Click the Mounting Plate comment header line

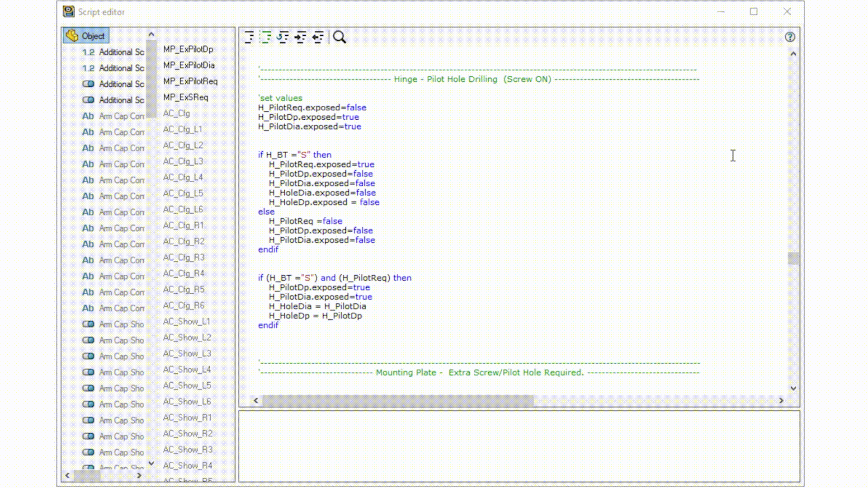coord(479,372)
